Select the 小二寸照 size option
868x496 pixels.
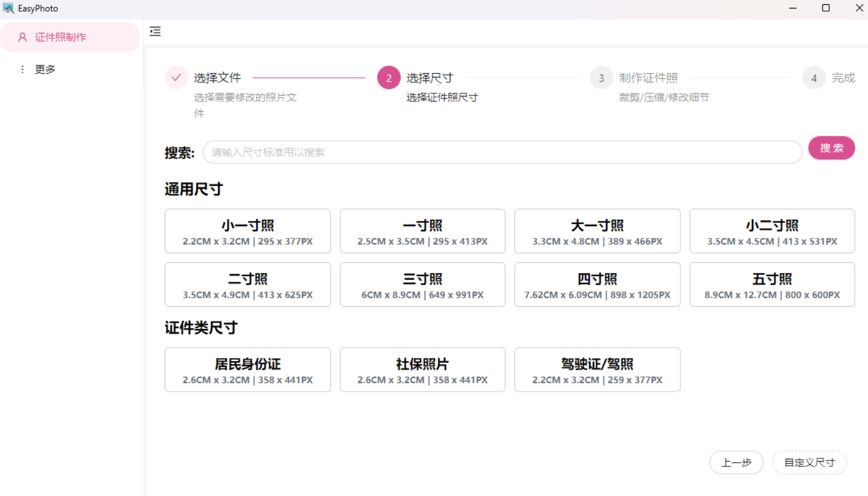click(x=772, y=231)
